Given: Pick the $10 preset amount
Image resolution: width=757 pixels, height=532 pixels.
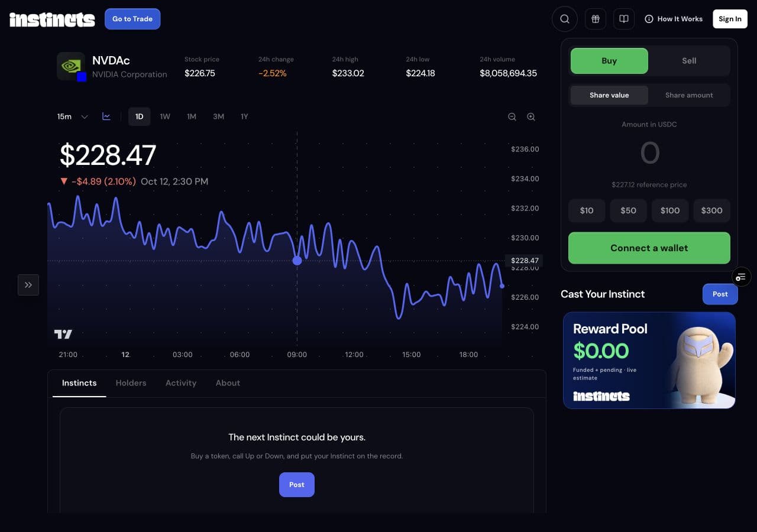Looking at the screenshot, I should click(x=587, y=210).
